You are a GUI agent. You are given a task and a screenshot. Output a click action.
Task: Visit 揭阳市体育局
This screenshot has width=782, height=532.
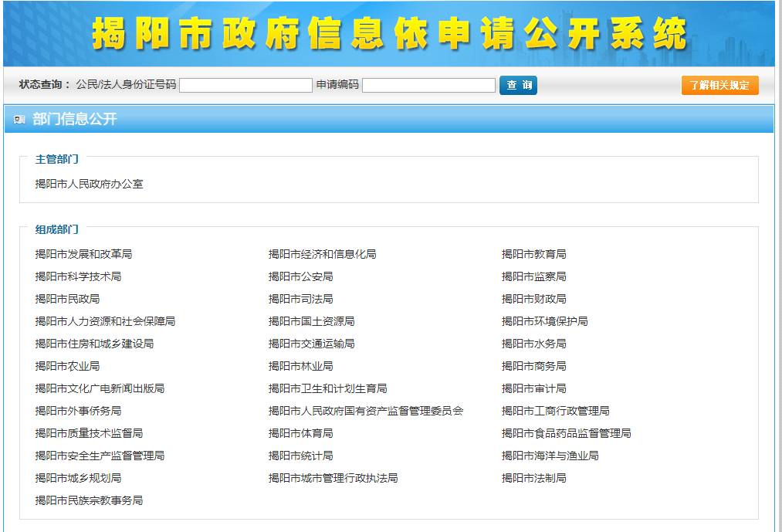tap(301, 434)
